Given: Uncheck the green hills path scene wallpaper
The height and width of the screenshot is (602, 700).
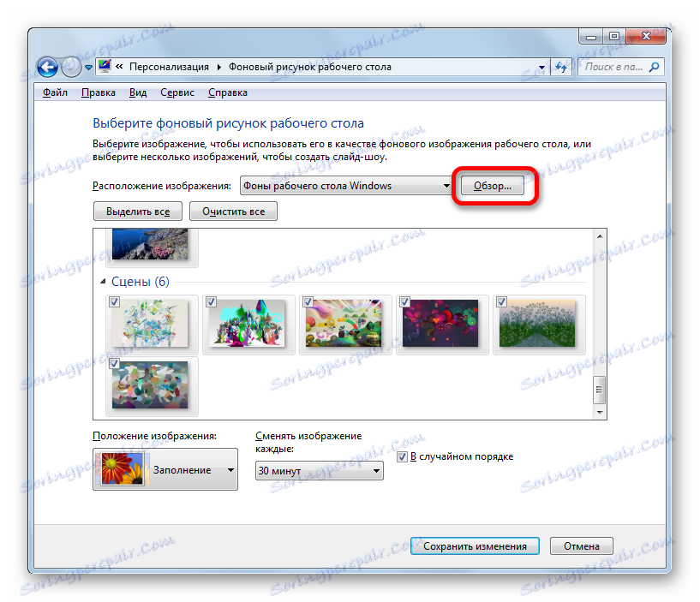Looking at the screenshot, I should coord(502,302).
